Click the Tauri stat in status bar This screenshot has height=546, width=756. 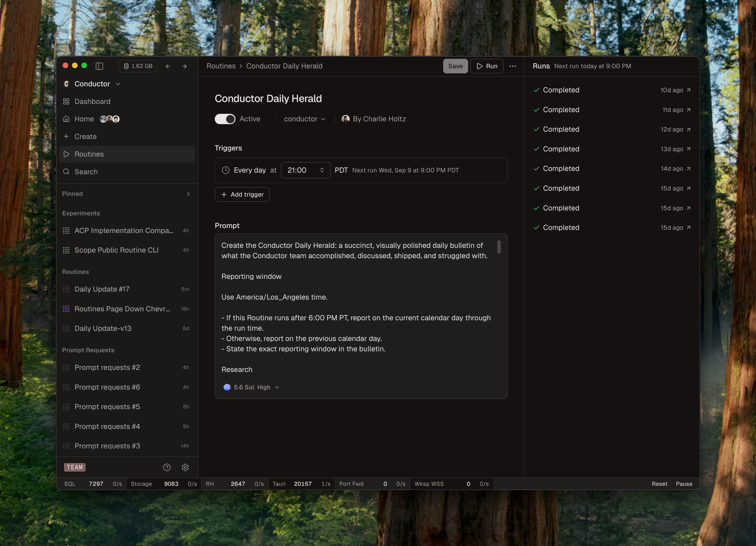pos(301,484)
